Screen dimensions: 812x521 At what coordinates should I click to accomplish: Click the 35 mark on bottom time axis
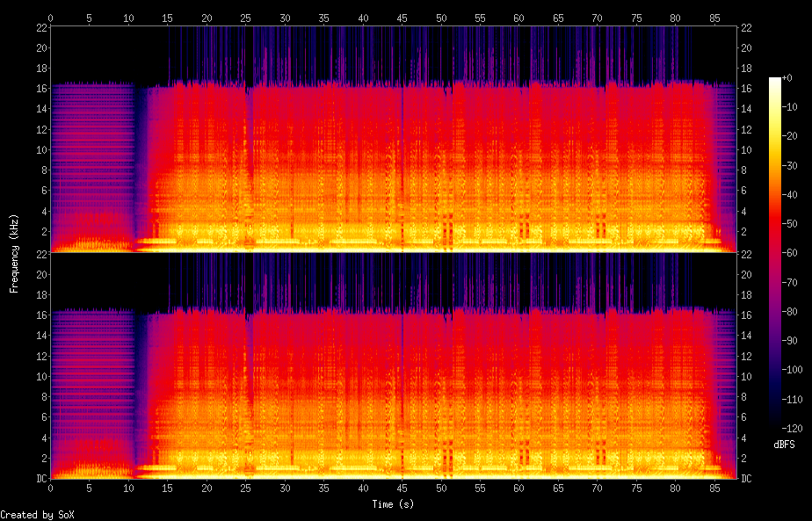pos(323,488)
